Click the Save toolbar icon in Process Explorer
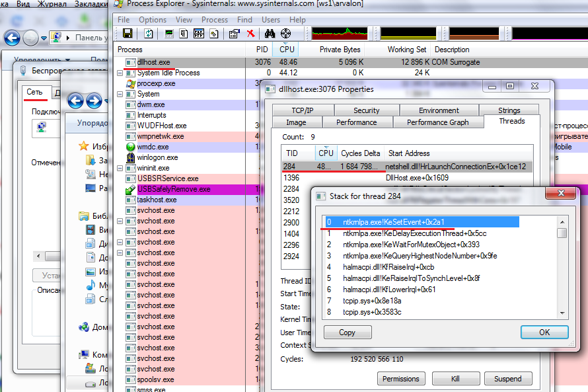The image size is (588, 392). click(x=128, y=34)
